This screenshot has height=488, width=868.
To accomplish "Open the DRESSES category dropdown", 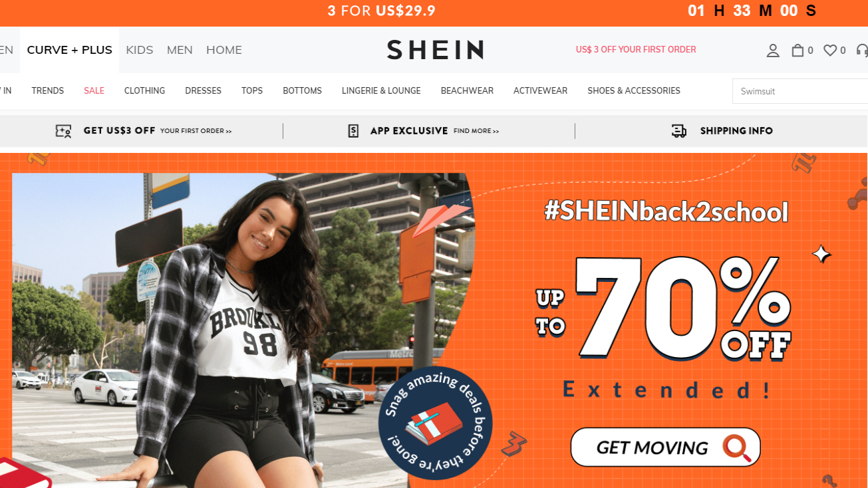I will (x=203, y=91).
